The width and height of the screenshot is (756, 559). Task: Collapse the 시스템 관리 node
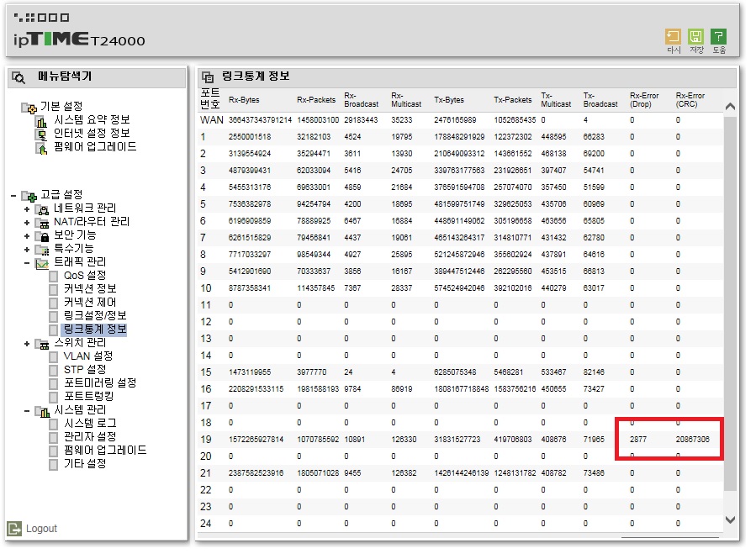27,411
